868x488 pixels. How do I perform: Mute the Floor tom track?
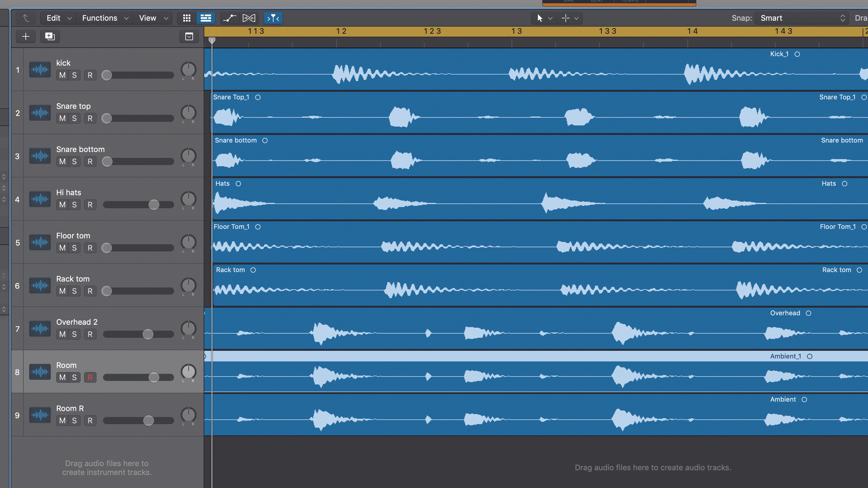(x=62, y=248)
